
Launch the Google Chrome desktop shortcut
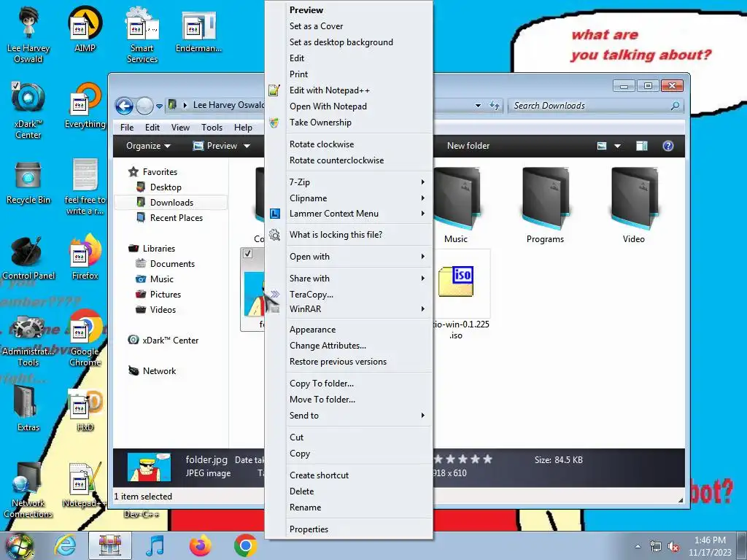(x=85, y=337)
